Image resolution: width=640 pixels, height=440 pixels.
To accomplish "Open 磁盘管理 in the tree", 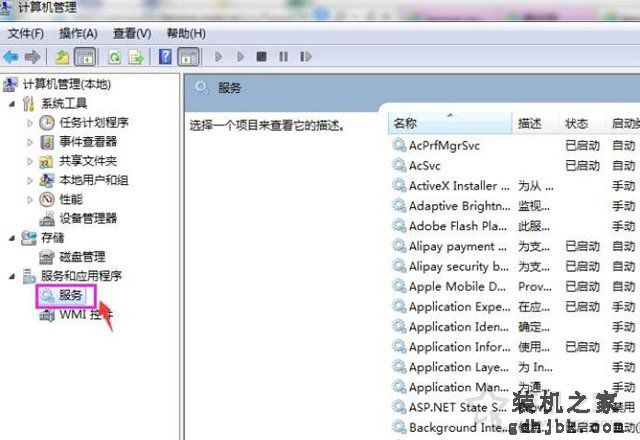I will click(x=82, y=257).
